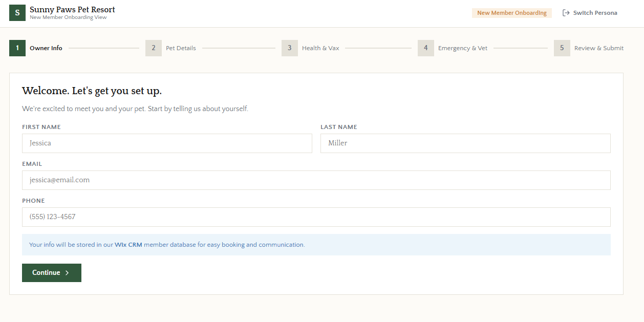Screen dimensions: 644x322
Task: Click the FIRST NAME label
Action: point(41,127)
